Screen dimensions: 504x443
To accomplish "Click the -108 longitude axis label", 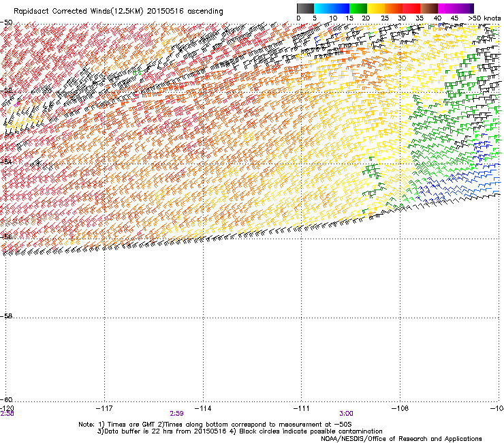I will pos(400,408).
